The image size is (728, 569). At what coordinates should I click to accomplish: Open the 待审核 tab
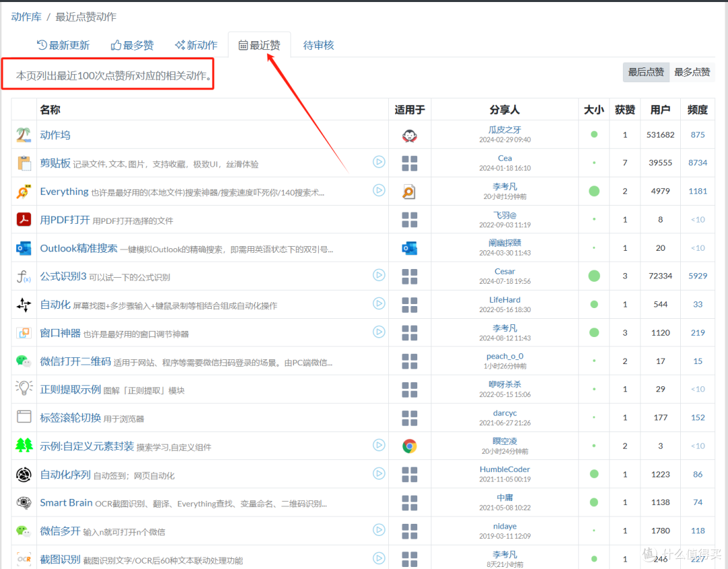(x=318, y=45)
